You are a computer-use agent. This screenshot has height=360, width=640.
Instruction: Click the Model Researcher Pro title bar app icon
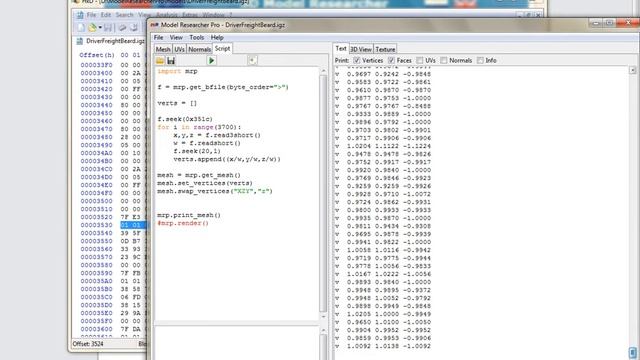tap(154, 25)
